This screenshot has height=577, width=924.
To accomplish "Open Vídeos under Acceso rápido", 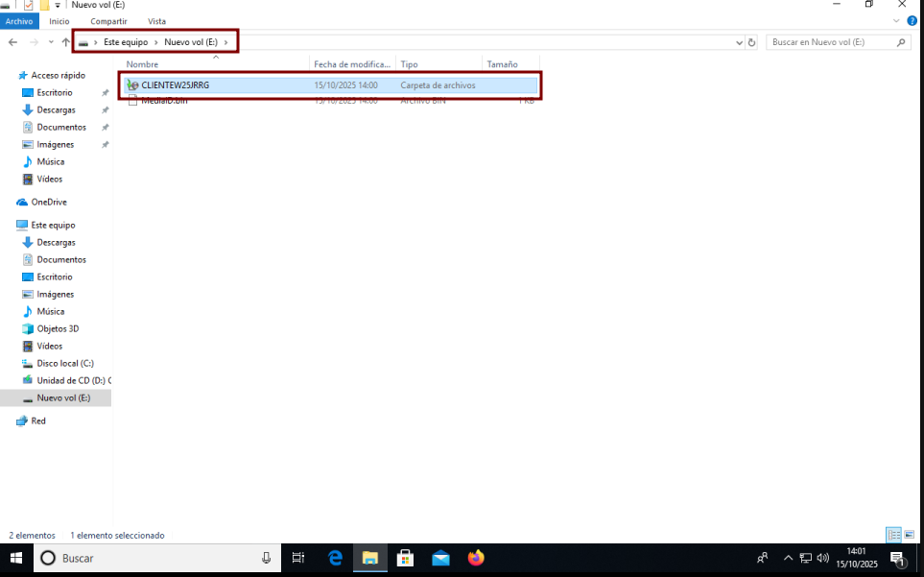I will (50, 180).
